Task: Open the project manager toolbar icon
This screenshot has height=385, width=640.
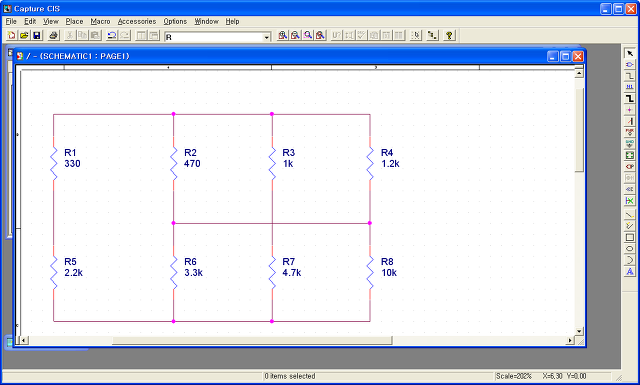Action: point(432,36)
